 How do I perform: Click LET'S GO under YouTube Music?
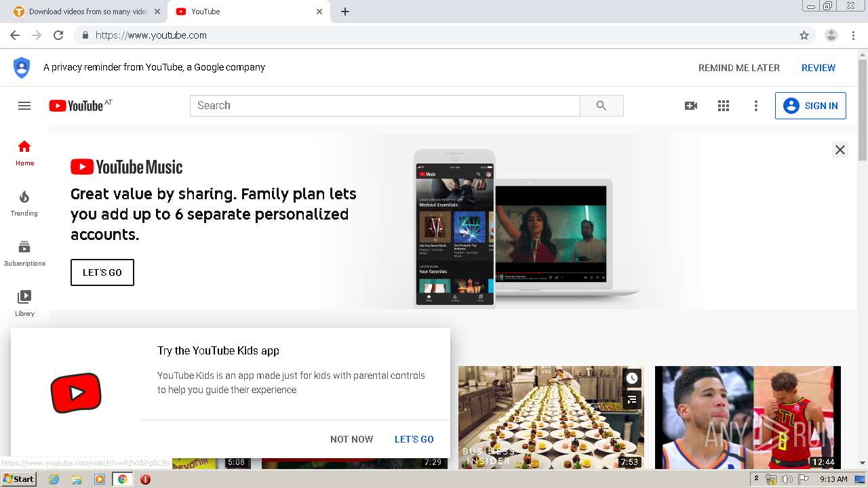click(102, 272)
